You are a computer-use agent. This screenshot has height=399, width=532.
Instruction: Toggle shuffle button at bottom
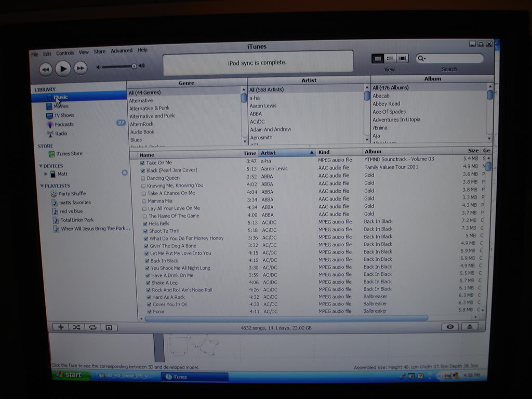coord(77,327)
